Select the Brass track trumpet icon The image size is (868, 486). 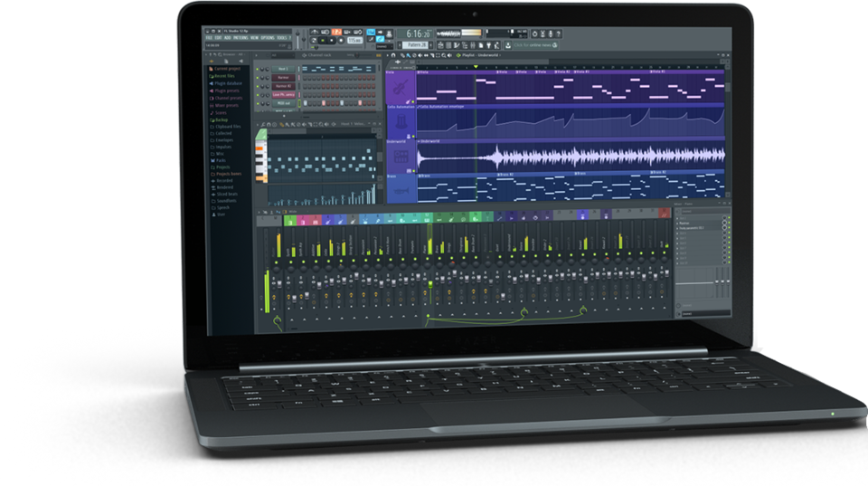pyautogui.click(x=401, y=192)
